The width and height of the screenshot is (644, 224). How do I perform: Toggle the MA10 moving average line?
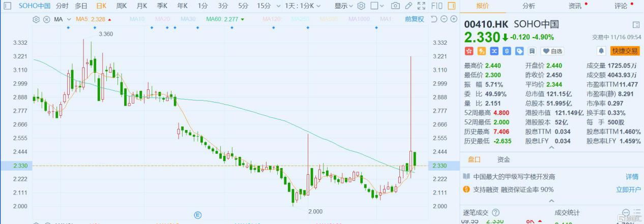click(x=137, y=19)
